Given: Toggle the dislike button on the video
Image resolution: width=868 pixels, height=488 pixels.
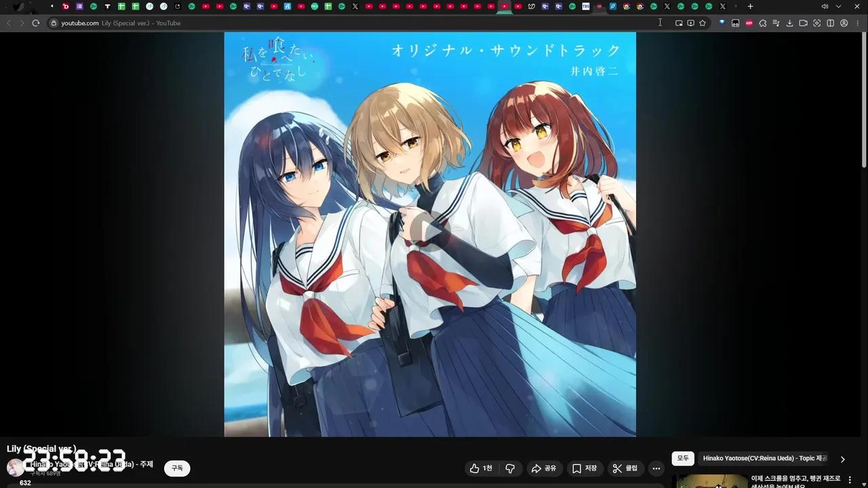Looking at the screenshot, I should (x=510, y=468).
